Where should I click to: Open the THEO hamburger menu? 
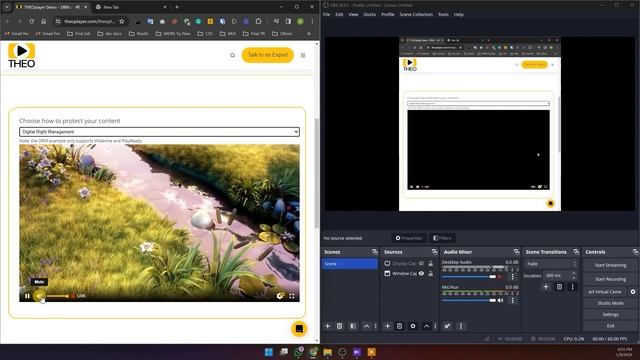(303, 55)
